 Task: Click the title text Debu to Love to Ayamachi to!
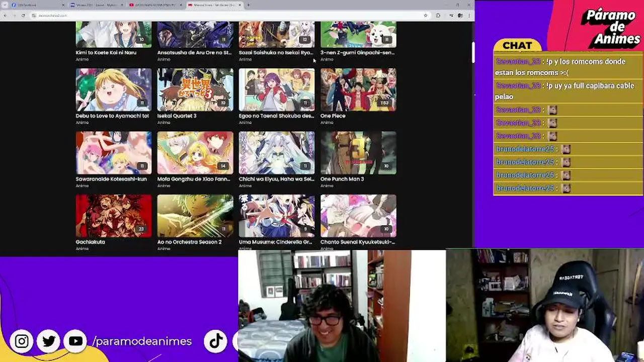112,116
